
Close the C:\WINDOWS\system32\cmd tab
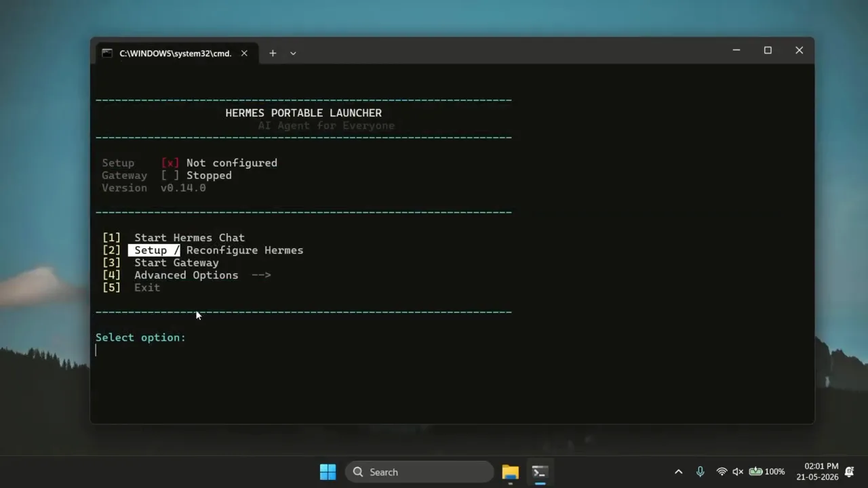point(244,53)
